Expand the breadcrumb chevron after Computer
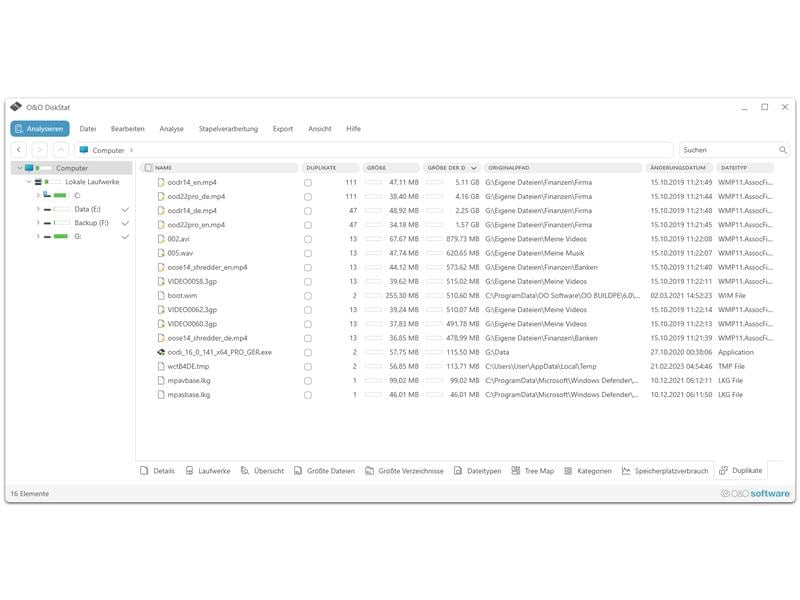Screen dimensions: 800x600 [x=131, y=150]
